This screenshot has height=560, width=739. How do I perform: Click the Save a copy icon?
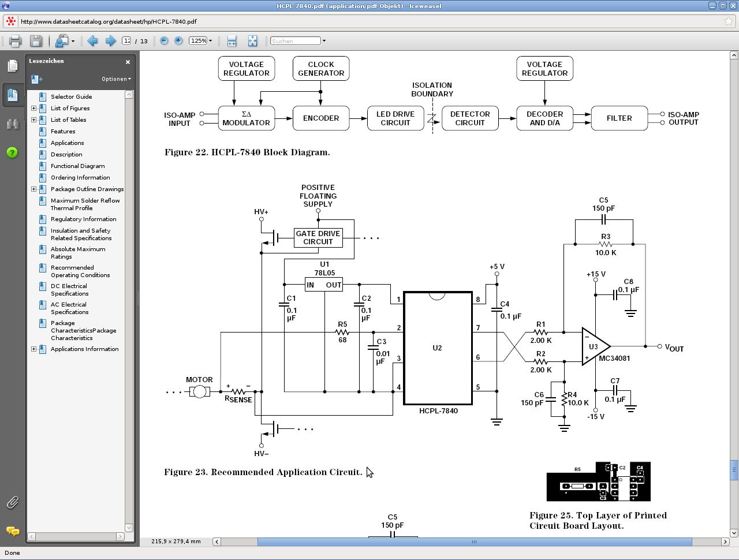pos(36,41)
